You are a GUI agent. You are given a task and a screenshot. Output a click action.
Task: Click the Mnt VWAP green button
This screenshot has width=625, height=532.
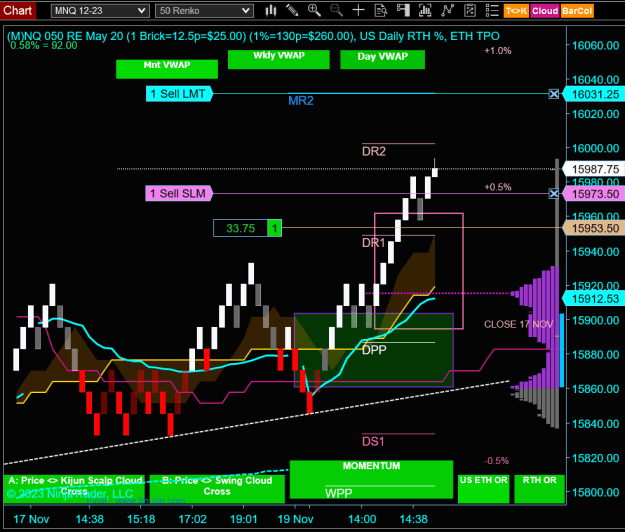point(167,69)
